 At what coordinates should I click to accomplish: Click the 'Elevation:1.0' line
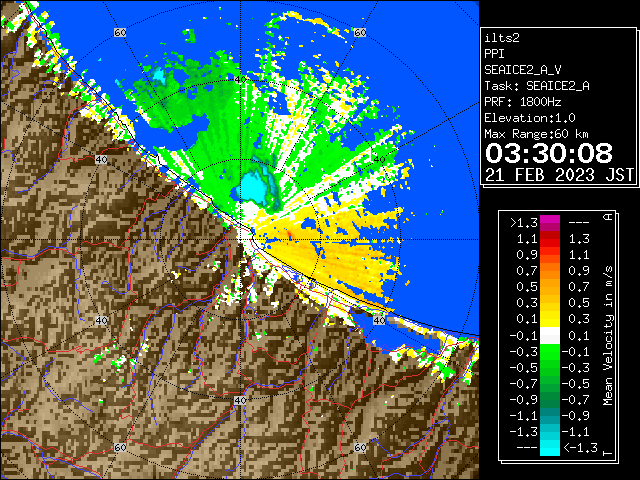tap(530, 118)
